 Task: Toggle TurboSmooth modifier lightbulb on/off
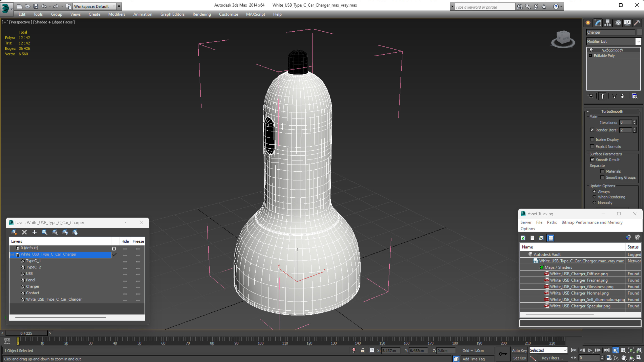pos(591,50)
